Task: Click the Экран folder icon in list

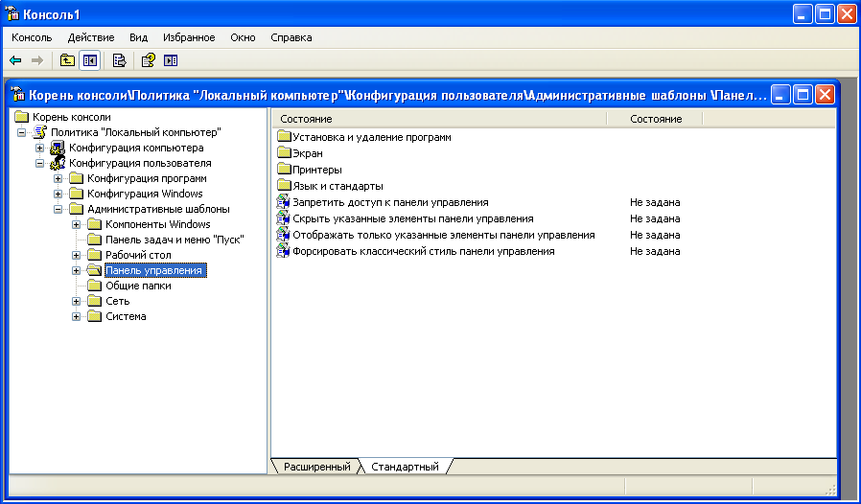Action: [284, 153]
